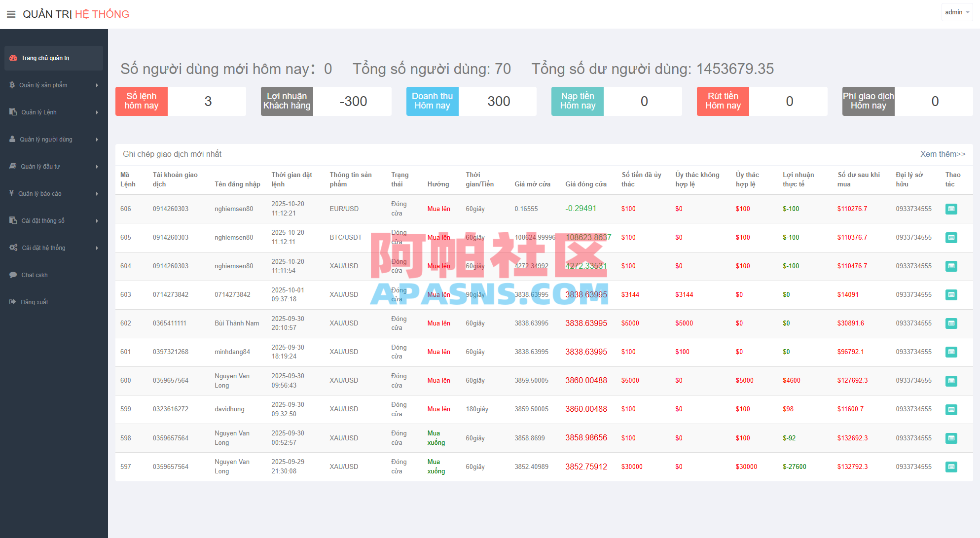Screen dimensions: 980x538
Task: Click the ¥ icon for Quản lý báo cáo
Action: click(12, 193)
